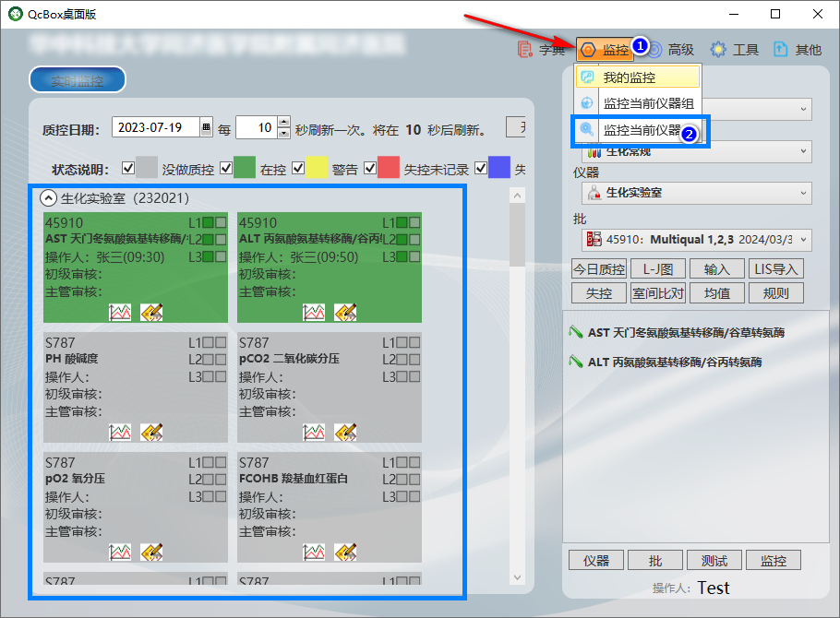Click the pencil edit icon on the ALT card
Image resolution: width=840 pixels, height=618 pixels.
tap(345, 312)
